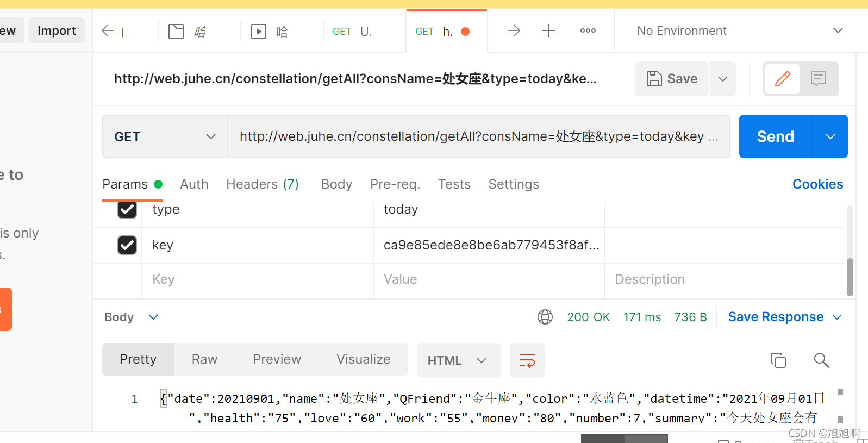Send the request
Screen dimensions: 868x443
coord(776,136)
